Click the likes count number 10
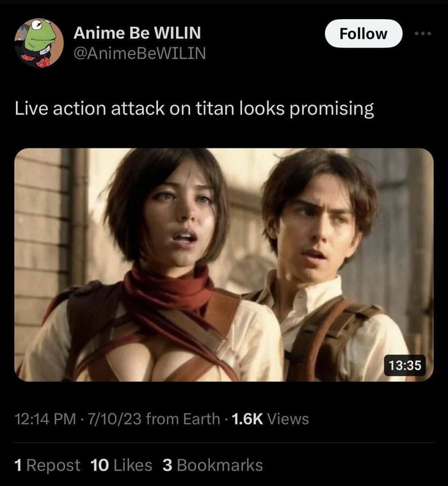Image resolution: width=448 pixels, height=486 pixels. pyautogui.click(x=100, y=466)
